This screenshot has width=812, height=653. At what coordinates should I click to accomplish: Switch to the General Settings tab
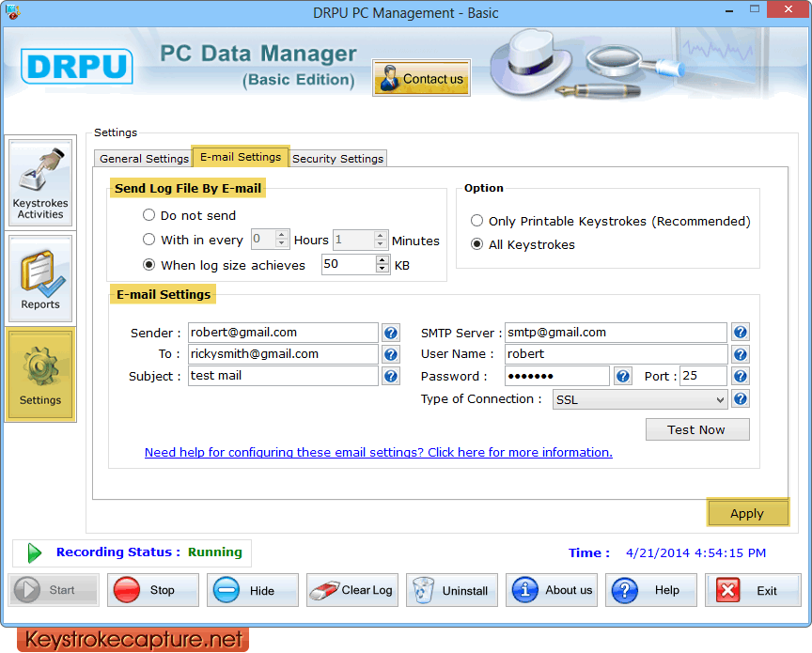coord(144,159)
